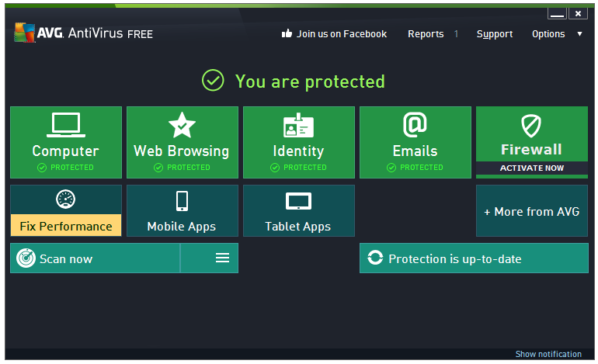
Task: Select the Firewall tile label
Action: [x=531, y=150]
